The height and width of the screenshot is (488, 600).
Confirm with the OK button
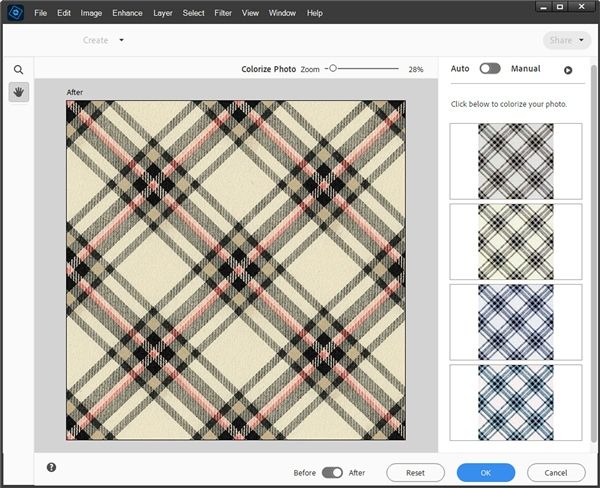(486, 473)
